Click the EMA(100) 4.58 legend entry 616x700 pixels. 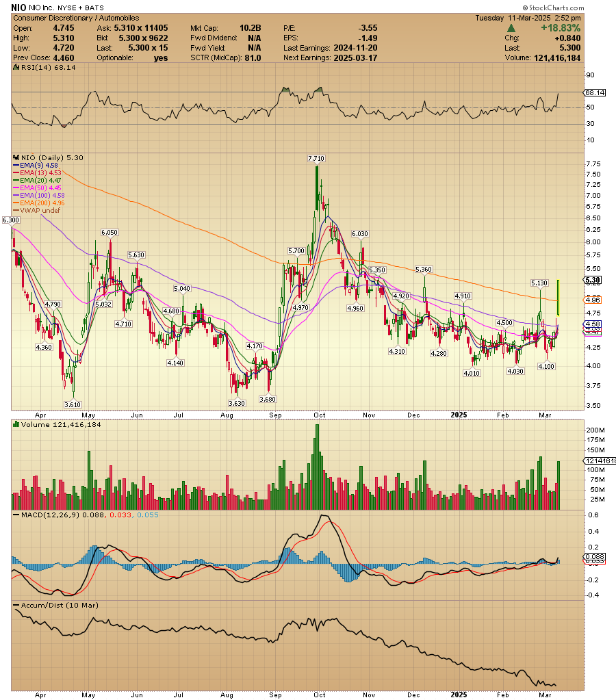coord(39,196)
